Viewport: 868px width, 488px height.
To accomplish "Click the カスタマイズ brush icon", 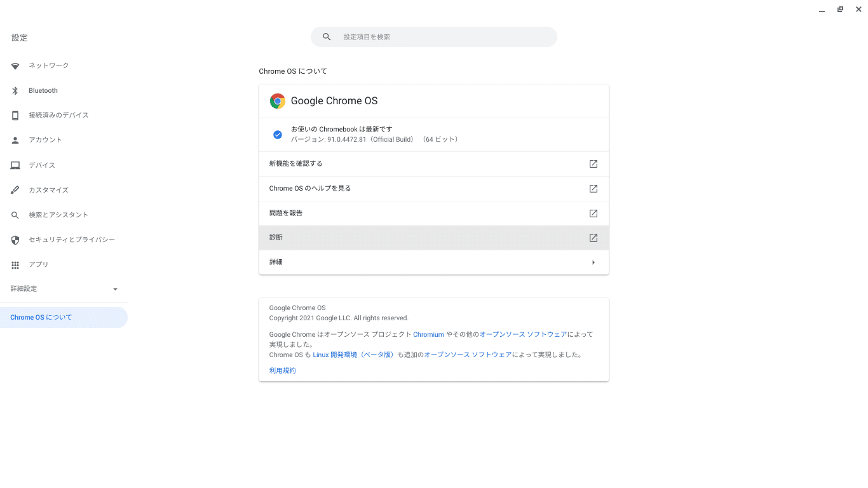I will tap(15, 190).
